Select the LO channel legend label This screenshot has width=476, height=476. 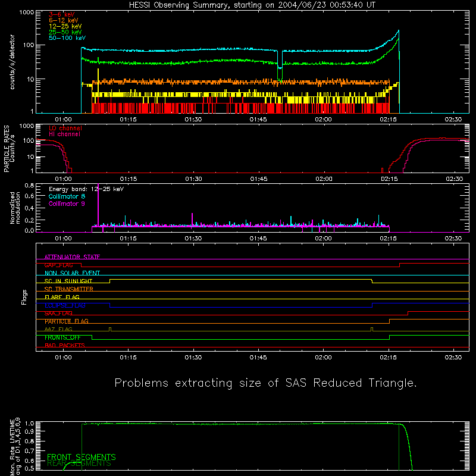click(65, 128)
